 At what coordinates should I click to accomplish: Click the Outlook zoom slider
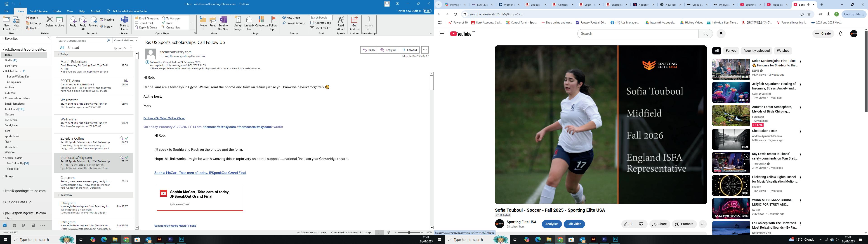coord(409,232)
